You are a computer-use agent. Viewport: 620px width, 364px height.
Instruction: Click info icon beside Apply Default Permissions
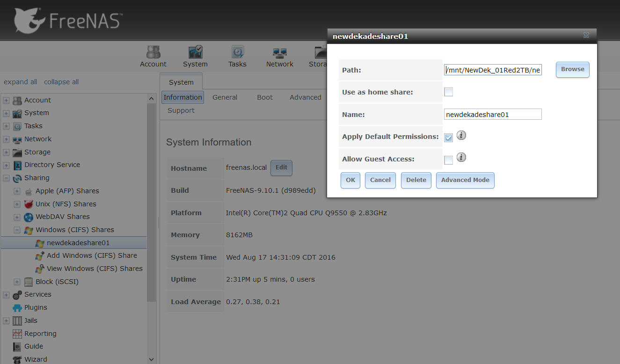pyautogui.click(x=461, y=136)
